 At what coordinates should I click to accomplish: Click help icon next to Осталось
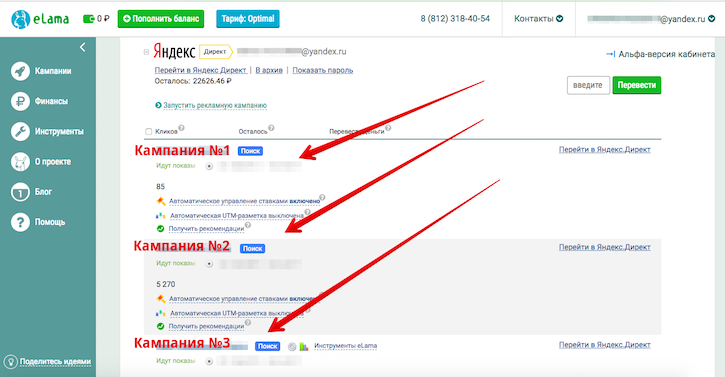coord(271,128)
